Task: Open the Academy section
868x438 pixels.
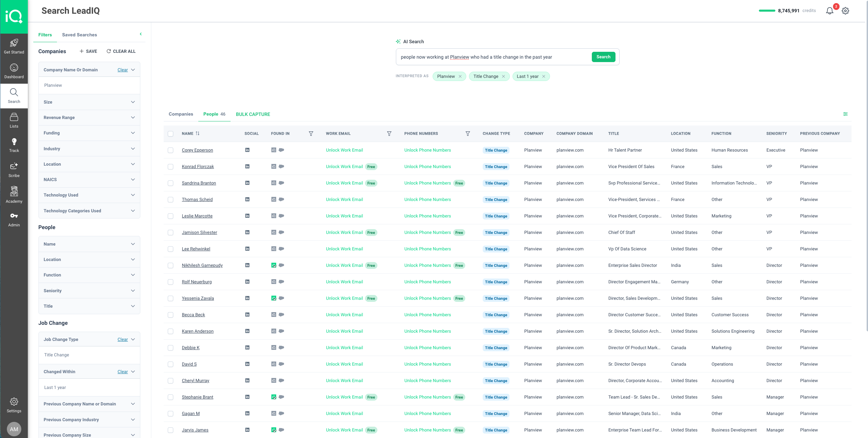Action: [14, 194]
